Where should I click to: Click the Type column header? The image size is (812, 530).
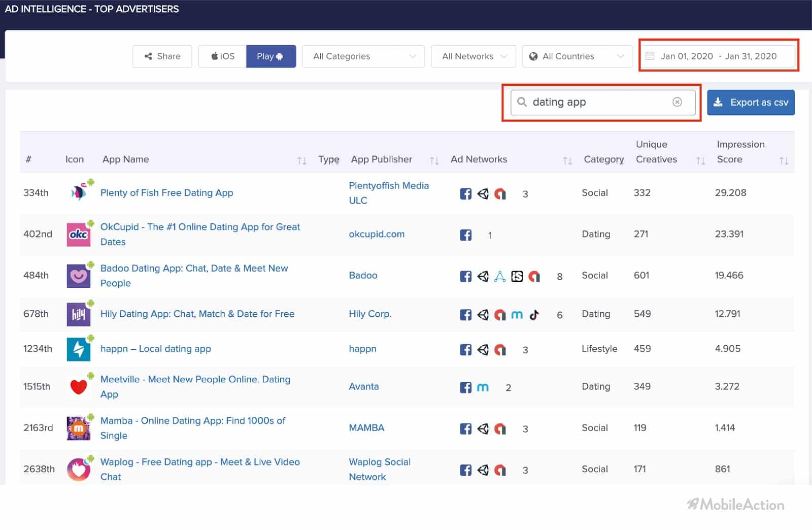329,159
